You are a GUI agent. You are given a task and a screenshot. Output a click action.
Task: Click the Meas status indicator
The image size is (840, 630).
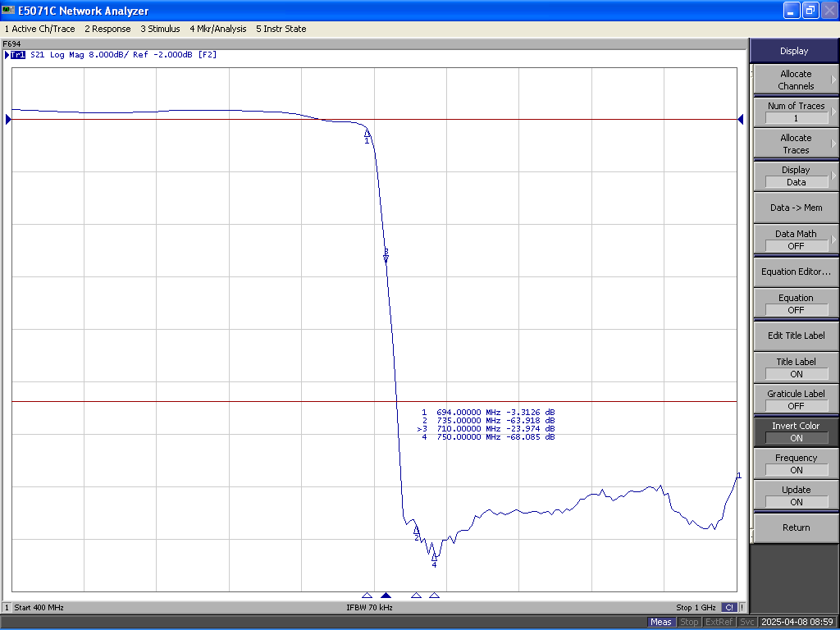coord(660,622)
